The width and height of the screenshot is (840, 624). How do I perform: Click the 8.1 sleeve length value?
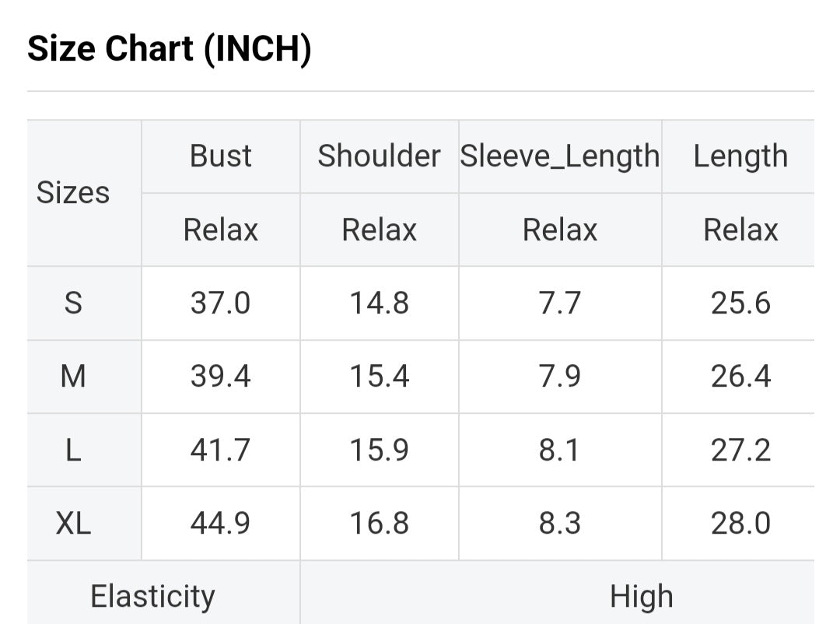(x=560, y=450)
